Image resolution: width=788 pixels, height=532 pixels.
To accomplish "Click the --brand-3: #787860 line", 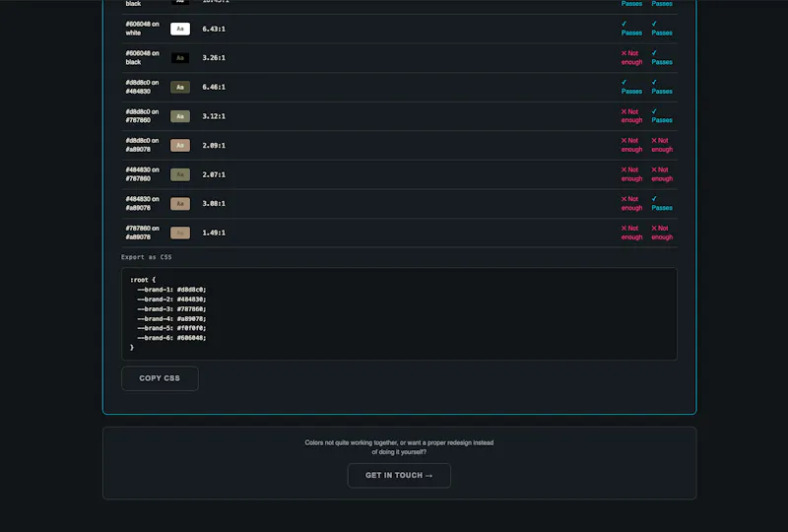I will point(171,309).
